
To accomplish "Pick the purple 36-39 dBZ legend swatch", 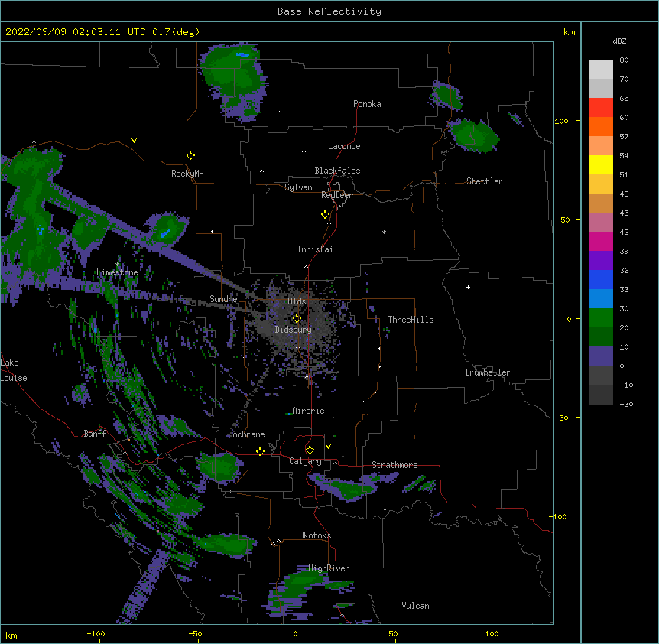I will point(601,261).
